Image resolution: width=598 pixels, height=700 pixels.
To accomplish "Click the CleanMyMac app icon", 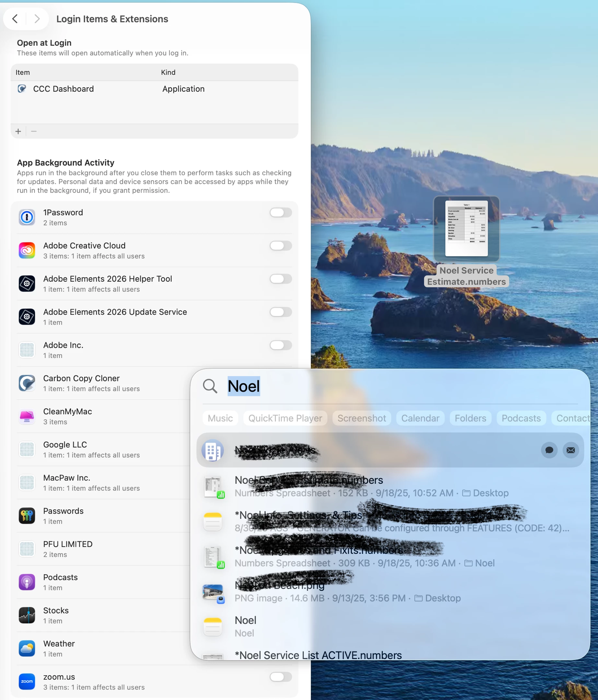I will (27, 416).
